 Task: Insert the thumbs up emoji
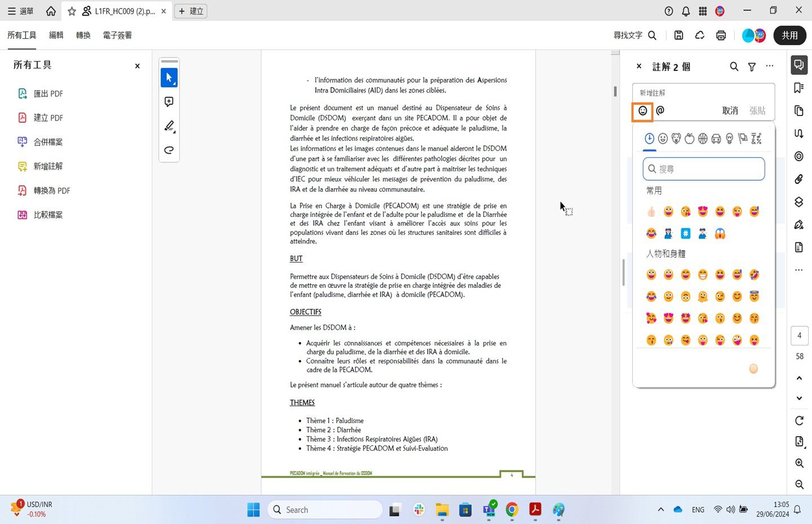pyautogui.click(x=651, y=212)
